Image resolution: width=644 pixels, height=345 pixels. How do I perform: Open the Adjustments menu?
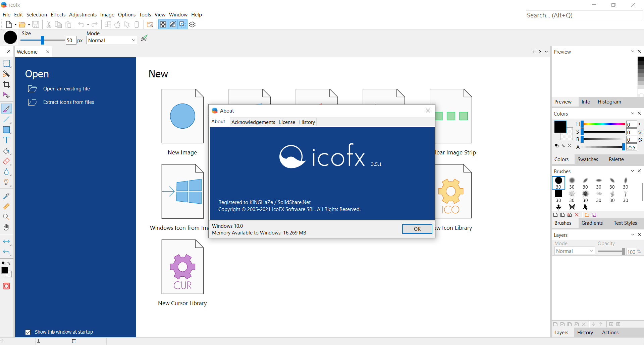point(83,14)
